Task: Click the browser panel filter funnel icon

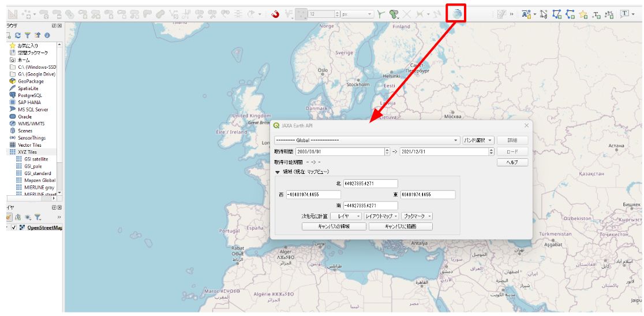Action: [x=28, y=36]
